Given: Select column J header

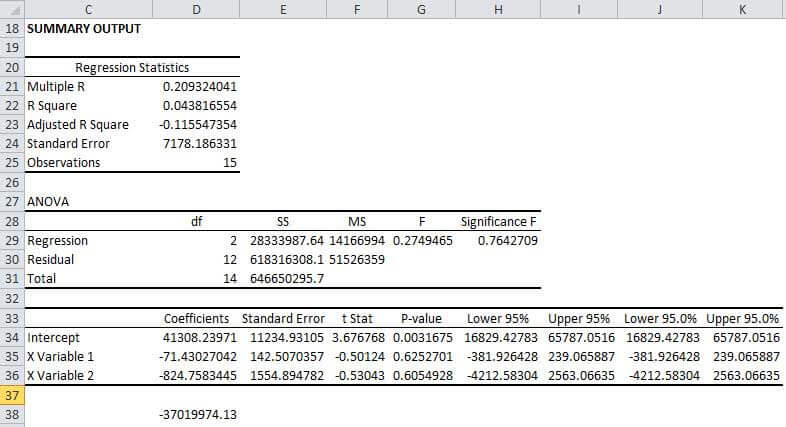Looking at the screenshot, I should coord(660,10).
